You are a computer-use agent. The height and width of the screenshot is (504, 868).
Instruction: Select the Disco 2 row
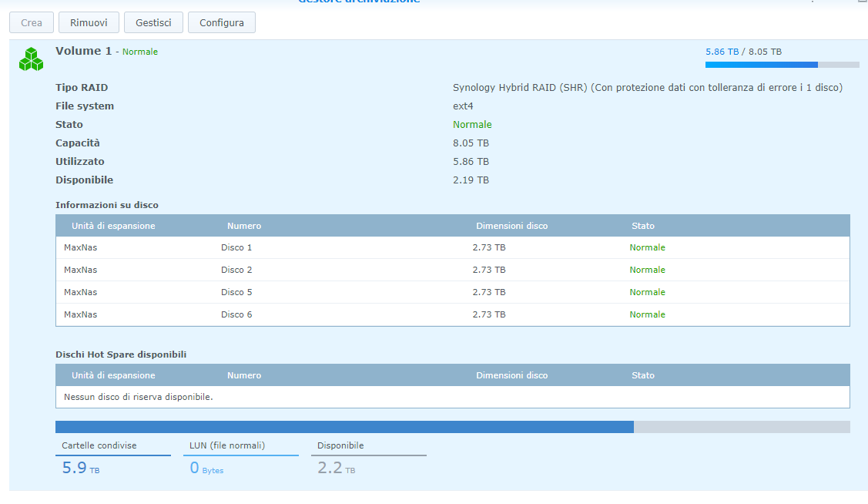coord(452,270)
